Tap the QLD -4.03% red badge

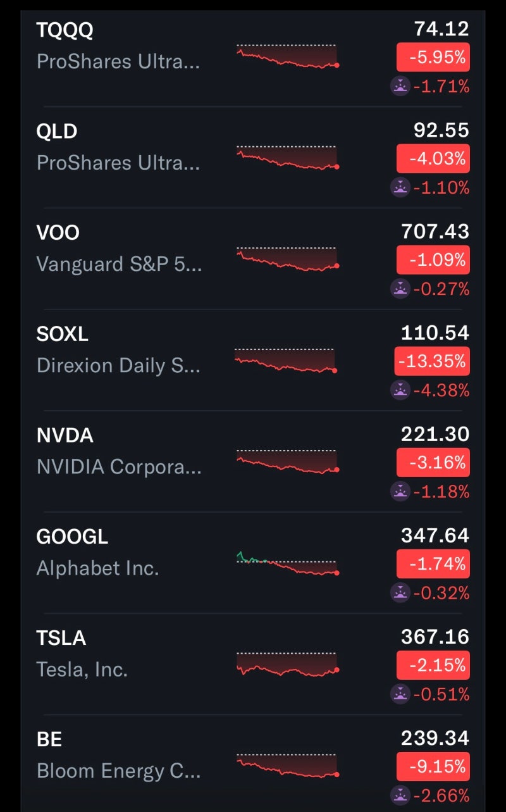433,159
